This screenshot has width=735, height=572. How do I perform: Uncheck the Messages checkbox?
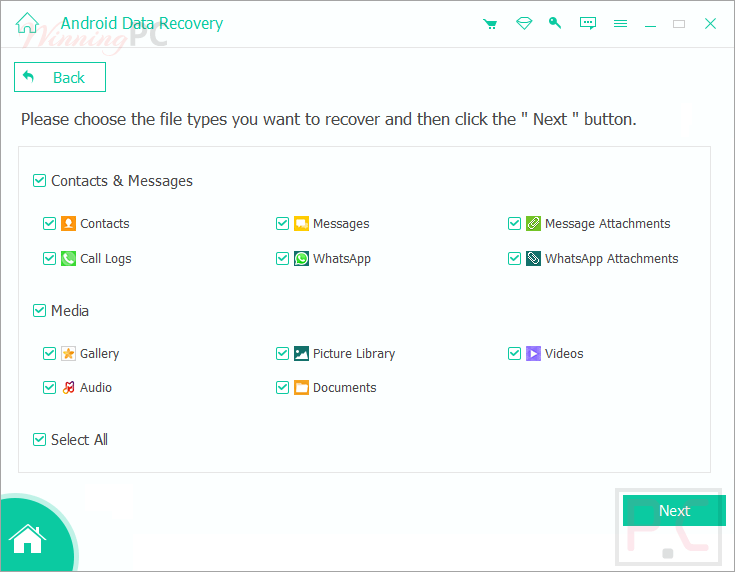(282, 224)
